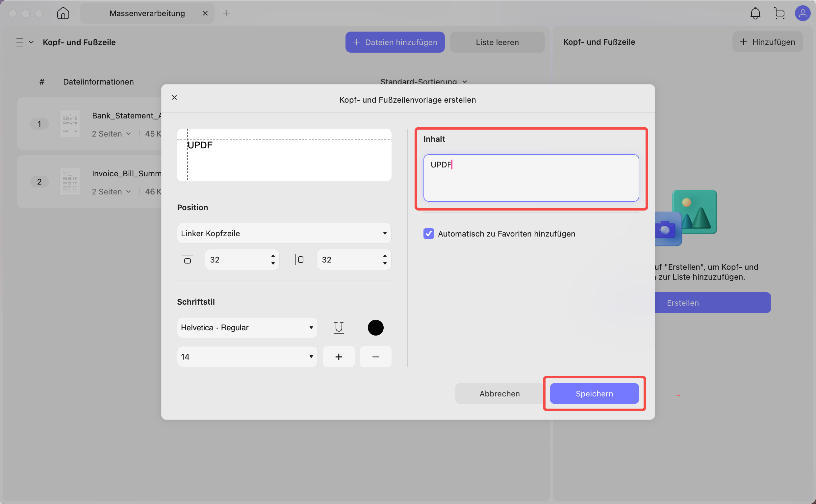Screen dimensions: 816x504
Task: Open the user account avatar
Action: tap(803, 13)
